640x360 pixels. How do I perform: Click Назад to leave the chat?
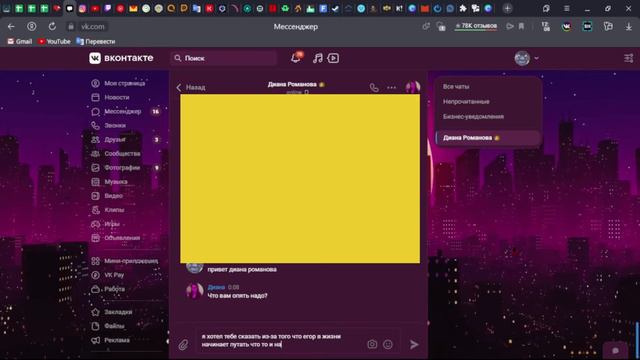tap(191, 87)
